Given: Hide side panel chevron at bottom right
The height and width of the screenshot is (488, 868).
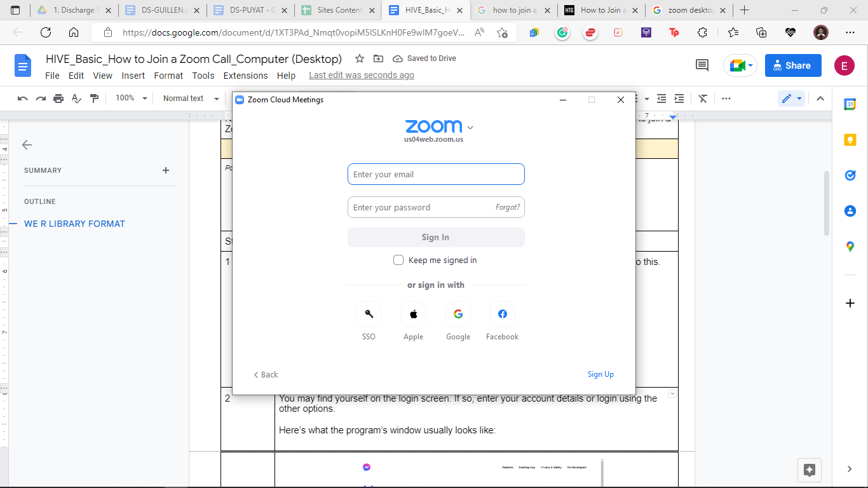Looking at the screenshot, I should [x=850, y=469].
